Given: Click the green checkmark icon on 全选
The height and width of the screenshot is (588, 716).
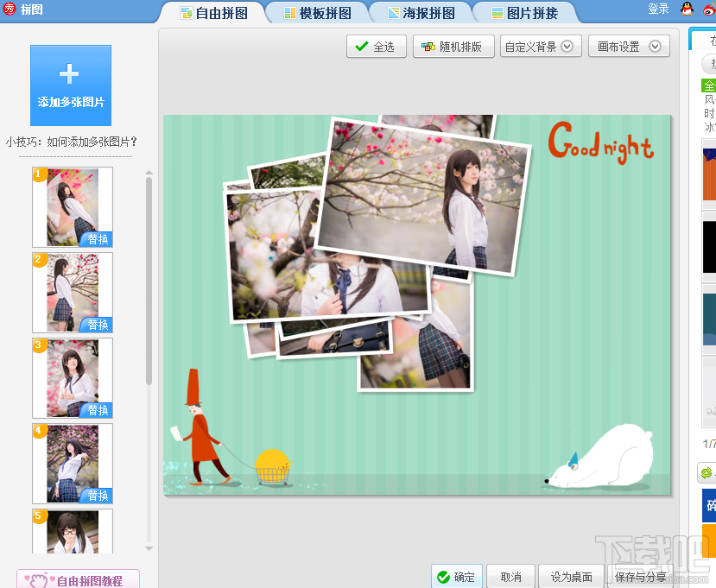Looking at the screenshot, I should [362, 46].
